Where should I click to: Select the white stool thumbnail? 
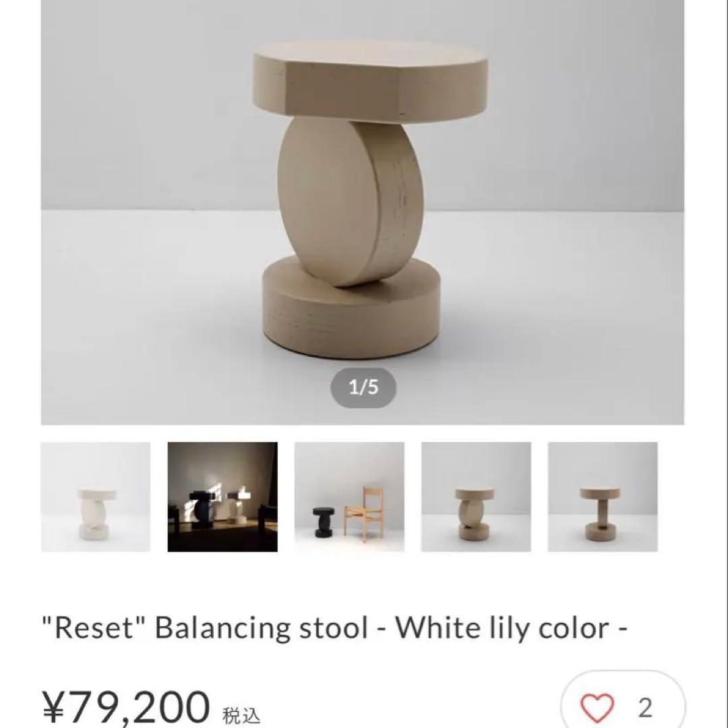(x=96, y=497)
